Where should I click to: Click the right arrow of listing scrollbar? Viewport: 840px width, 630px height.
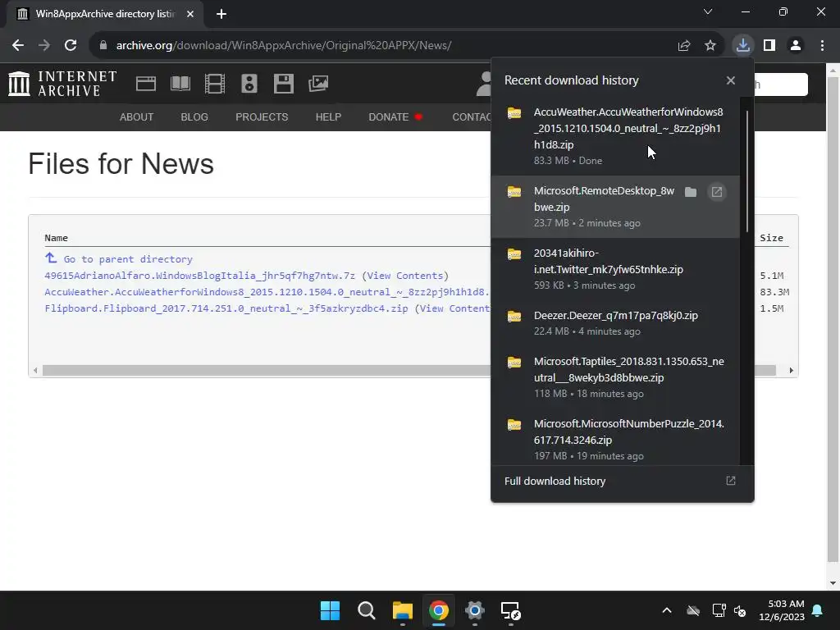[x=792, y=370]
